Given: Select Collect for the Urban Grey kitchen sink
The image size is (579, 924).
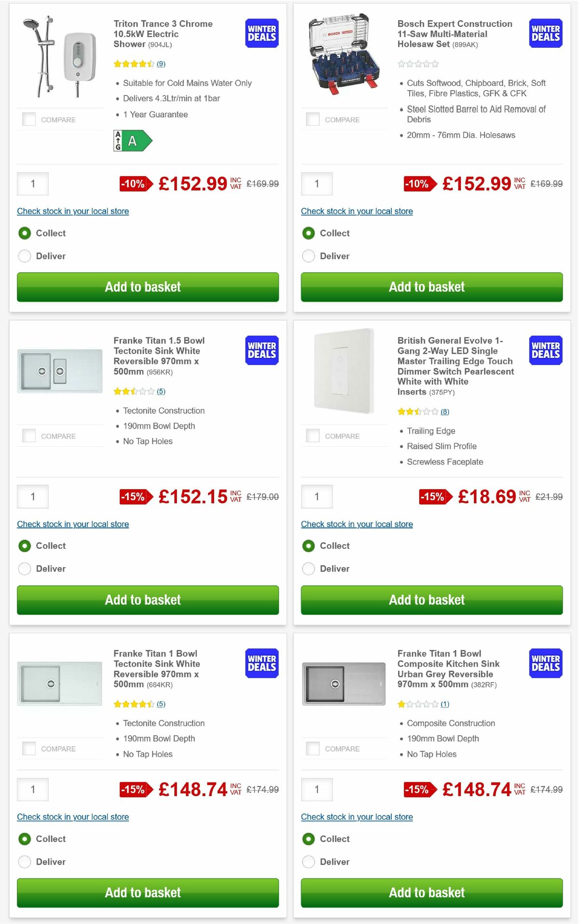Looking at the screenshot, I should coord(308,839).
